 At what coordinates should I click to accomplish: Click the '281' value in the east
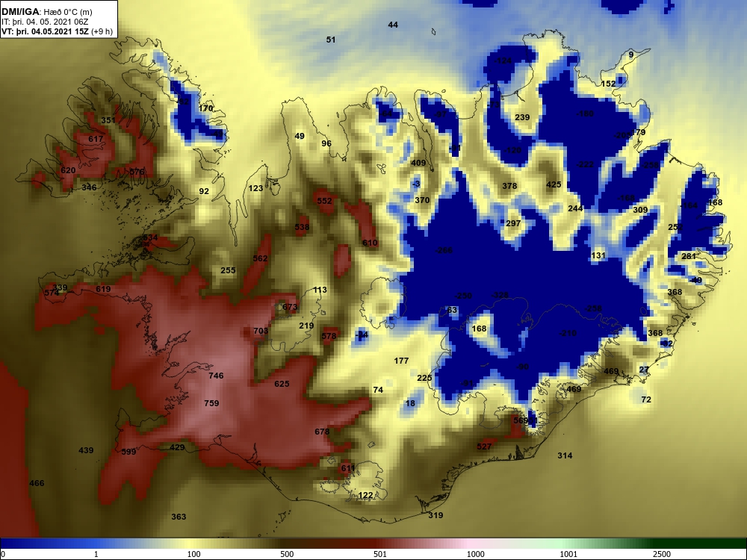[x=689, y=256]
